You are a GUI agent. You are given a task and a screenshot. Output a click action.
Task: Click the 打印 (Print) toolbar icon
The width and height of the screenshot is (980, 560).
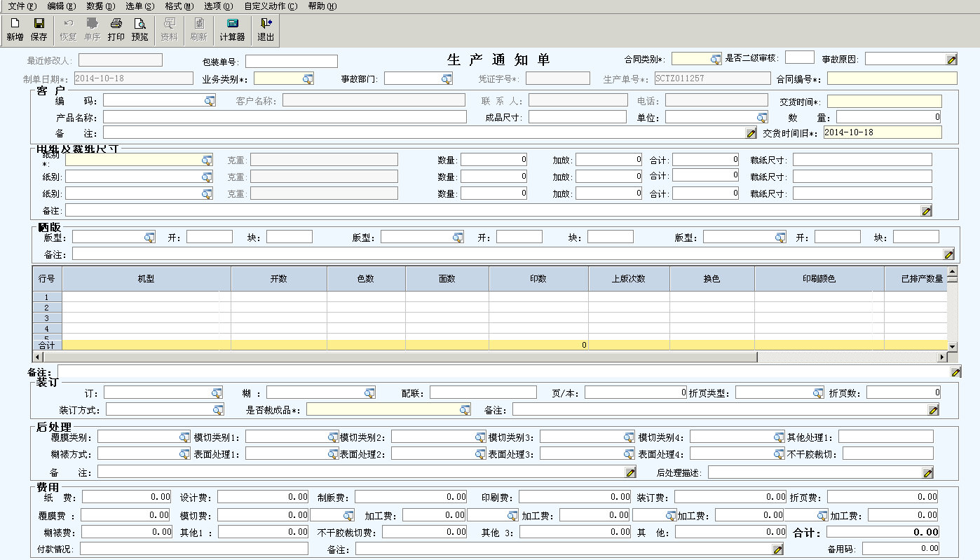116,29
